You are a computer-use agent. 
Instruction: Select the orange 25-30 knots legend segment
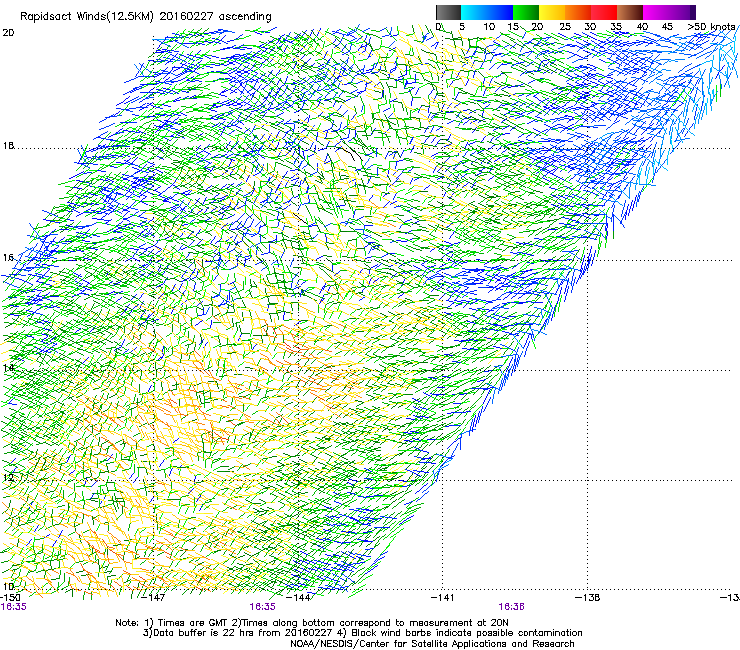pyautogui.click(x=578, y=12)
